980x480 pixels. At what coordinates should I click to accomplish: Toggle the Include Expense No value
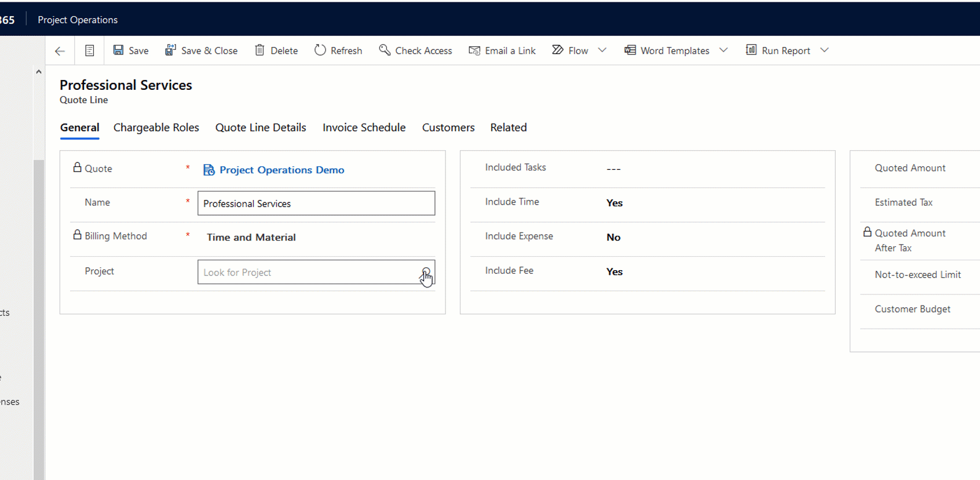click(x=613, y=237)
